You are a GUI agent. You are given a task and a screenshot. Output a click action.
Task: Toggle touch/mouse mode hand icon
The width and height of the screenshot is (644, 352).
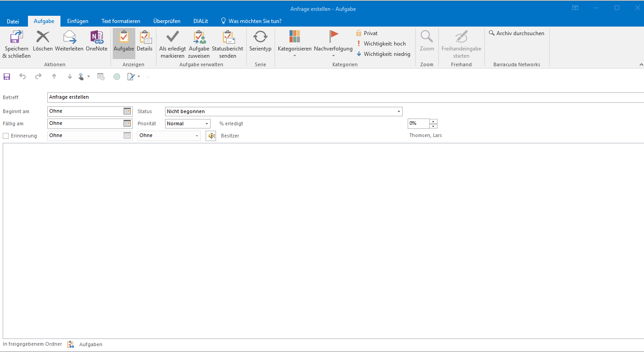(81, 77)
